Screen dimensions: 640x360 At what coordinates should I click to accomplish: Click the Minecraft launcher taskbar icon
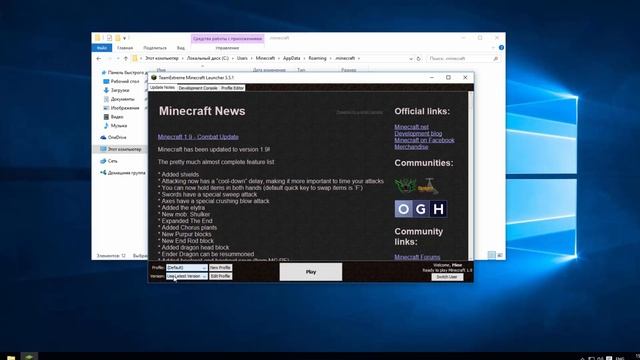tap(29, 356)
